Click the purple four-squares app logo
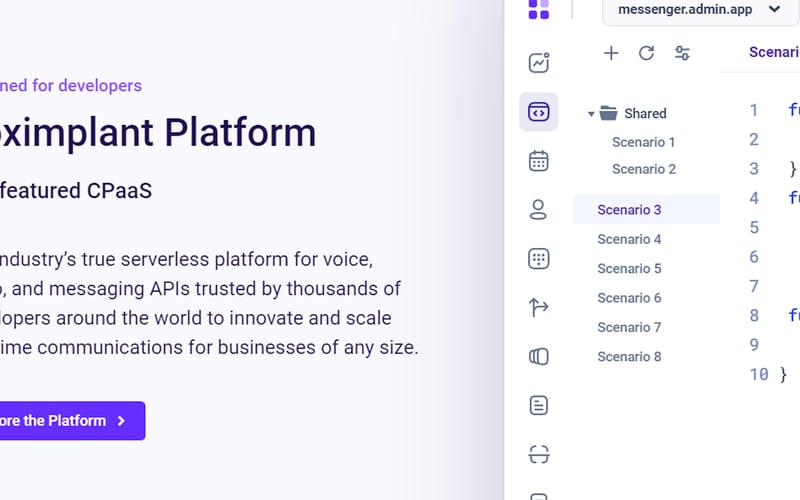The height and width of the screenshot is (500, 800). [x=539, y=9]
